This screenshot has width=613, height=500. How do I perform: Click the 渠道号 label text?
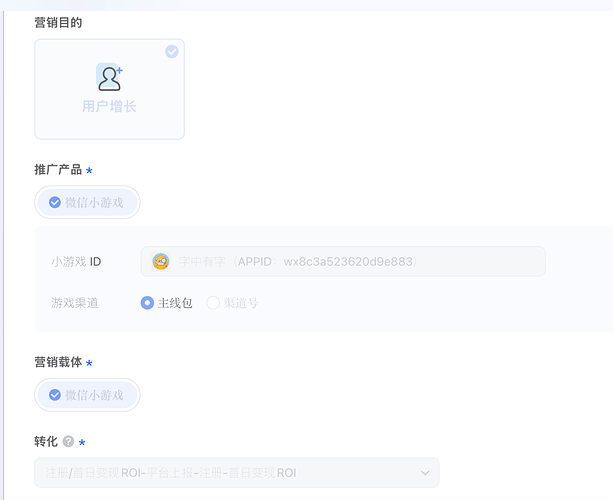(x=241, y=303)
